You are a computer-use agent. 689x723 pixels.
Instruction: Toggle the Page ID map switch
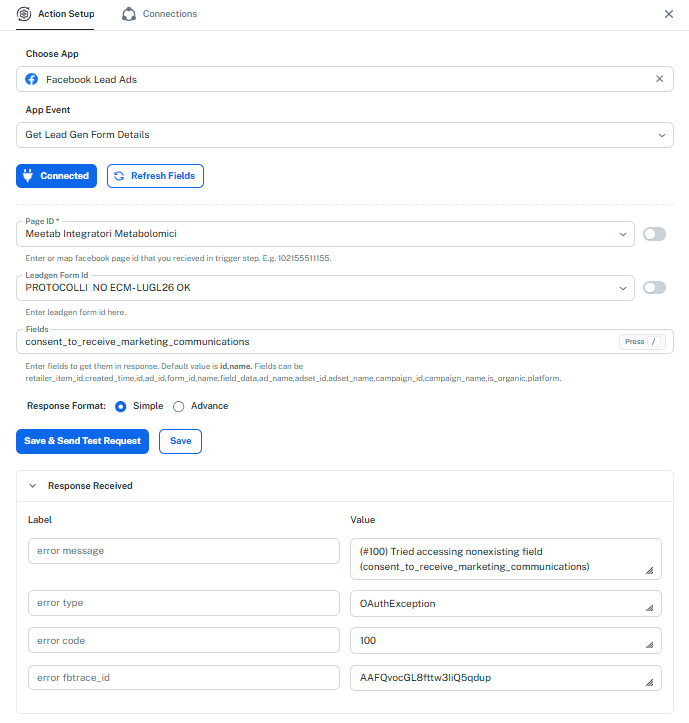[x=654, y=234]
